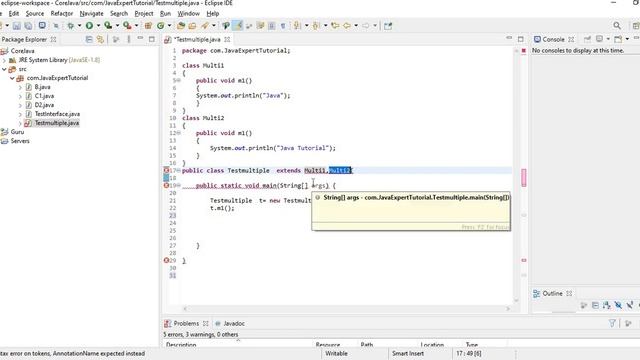The width and height of the screenshot is (640, 360).
Task: Click the Previous Annotation icon
Action: click(316, 26)
